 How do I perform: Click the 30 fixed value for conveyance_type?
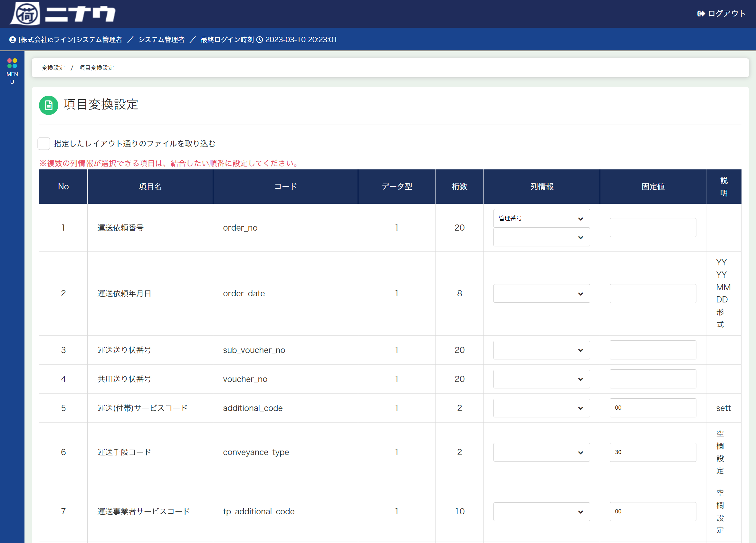[x=653, y=452]
